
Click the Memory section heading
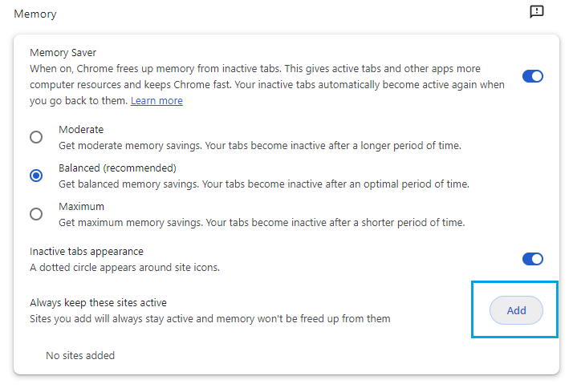(35, 14)
